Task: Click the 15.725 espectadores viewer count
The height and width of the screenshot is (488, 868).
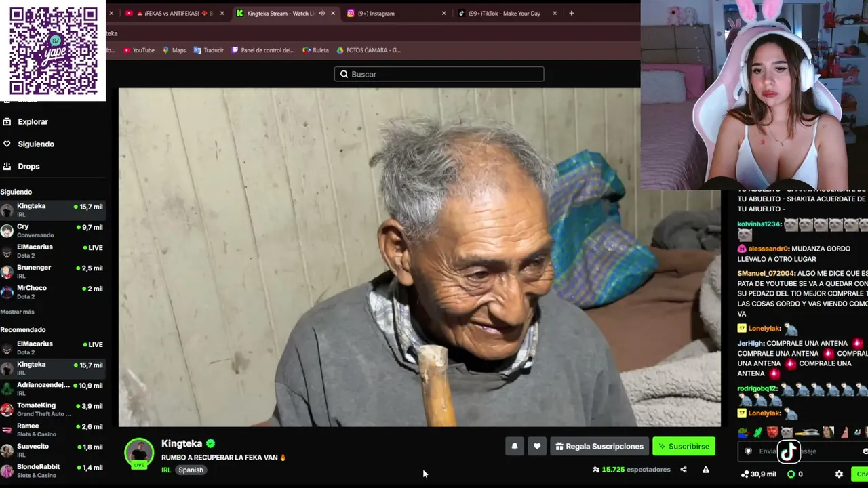Action: [631, 470]
